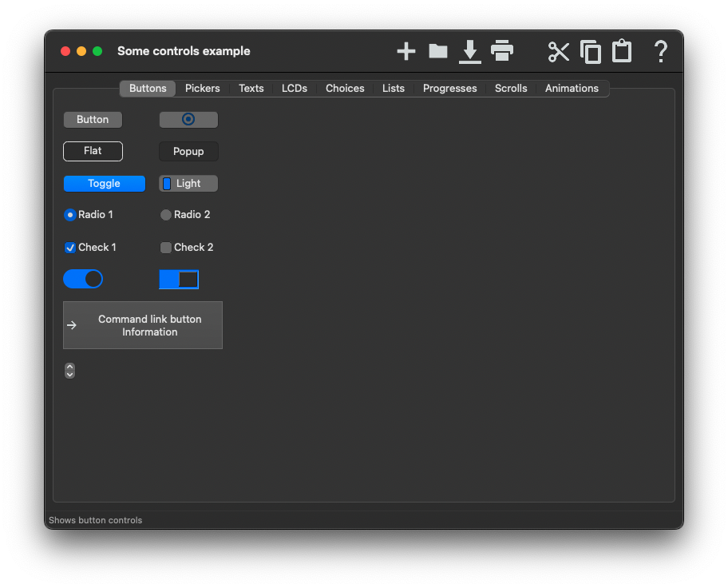Toggle the square blue slider switch
This screenshot has height=588, width=728.
click(x=179, y=280)
